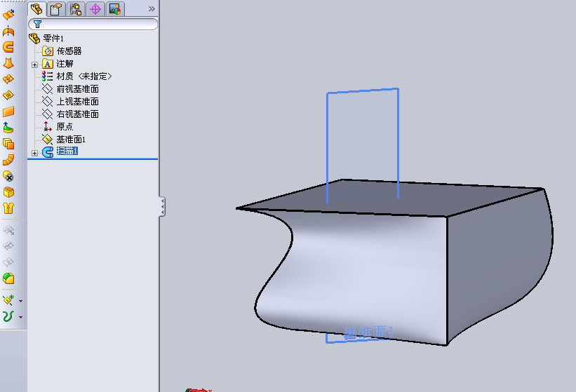Switch to the PropertyManager tab
576x392 pixels.
(x=56, y=9)
